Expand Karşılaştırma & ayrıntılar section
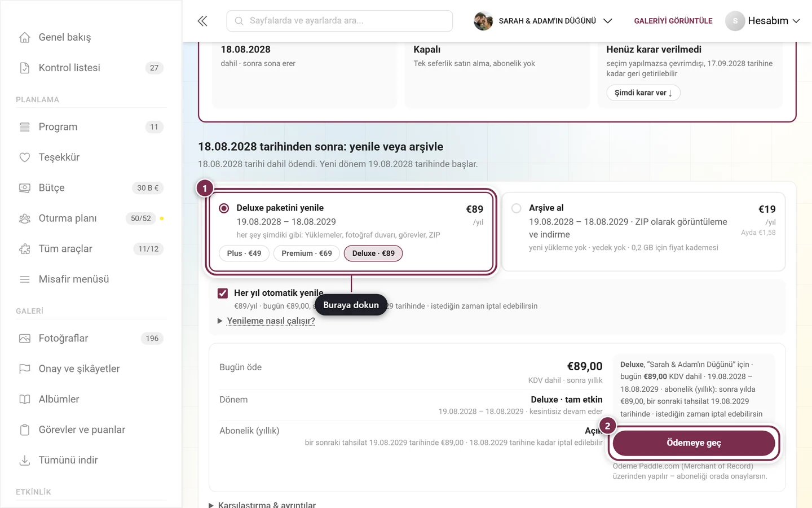This screenshot has width=812, height=508. point(262,505)
